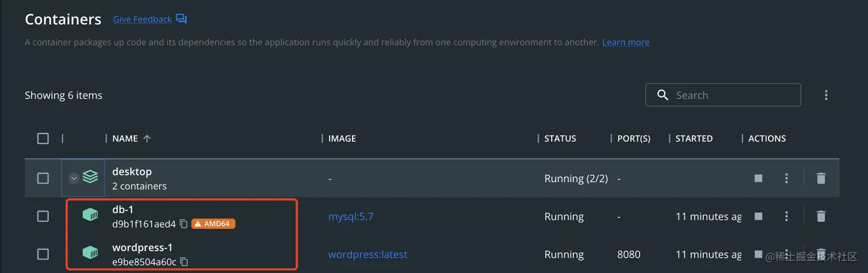Click the desktop stack layers icon
Viewport: 868px width, 273px height.
(x=90, y=177)
